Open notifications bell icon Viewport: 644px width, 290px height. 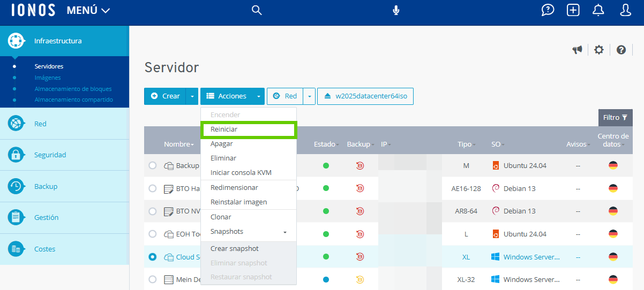click(599, 10)
